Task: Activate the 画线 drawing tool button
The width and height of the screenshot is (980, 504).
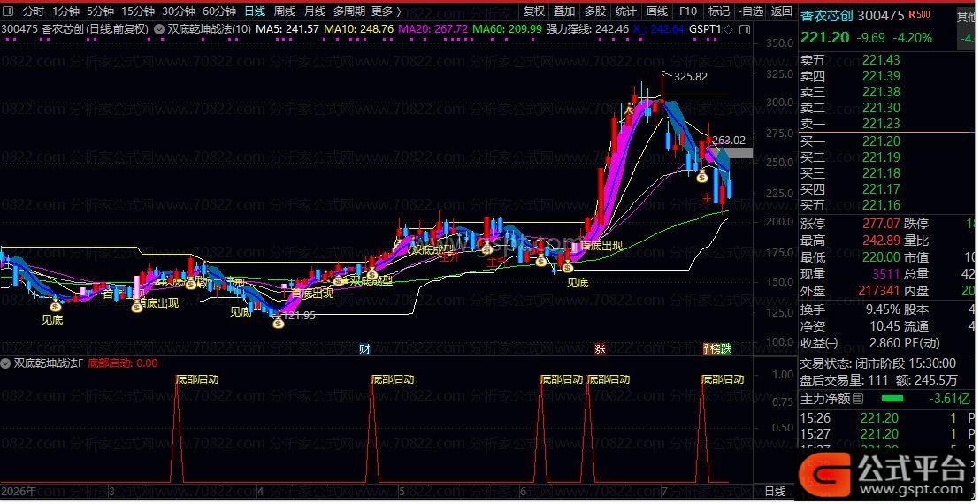Action: (x=657, y=11)
